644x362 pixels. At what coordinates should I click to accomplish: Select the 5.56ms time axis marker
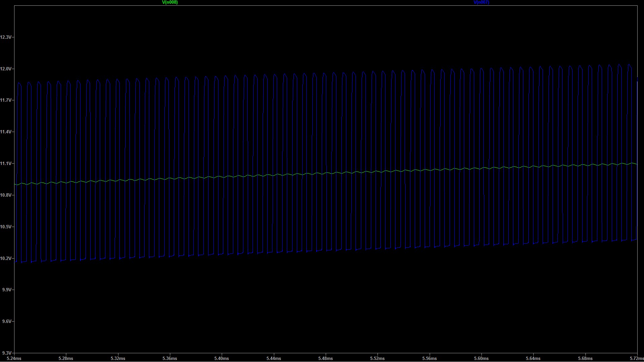pos(429,359)
